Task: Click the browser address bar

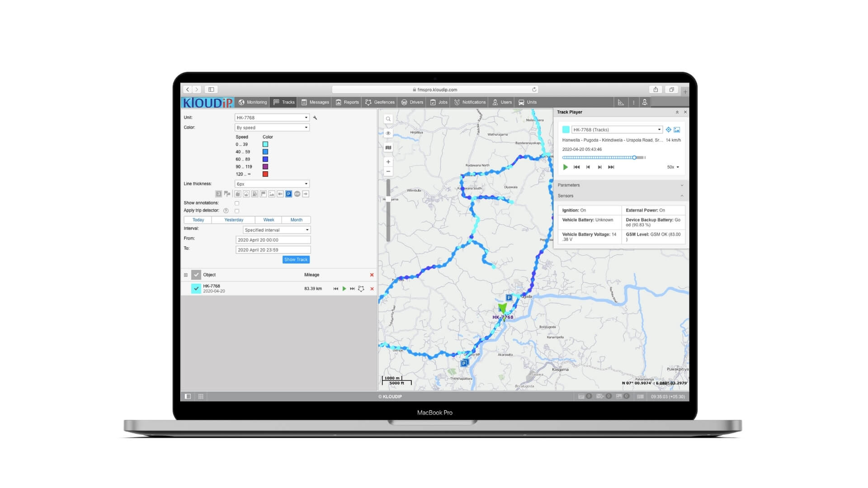Action: pyautogui.click(x=435, y=90)
